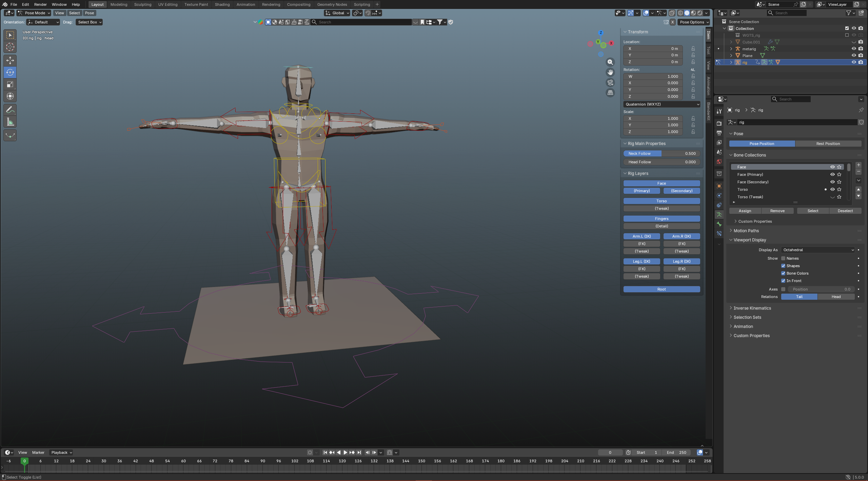
Task: Select the Move tool in toolbar
Action: tap(10, 60)
